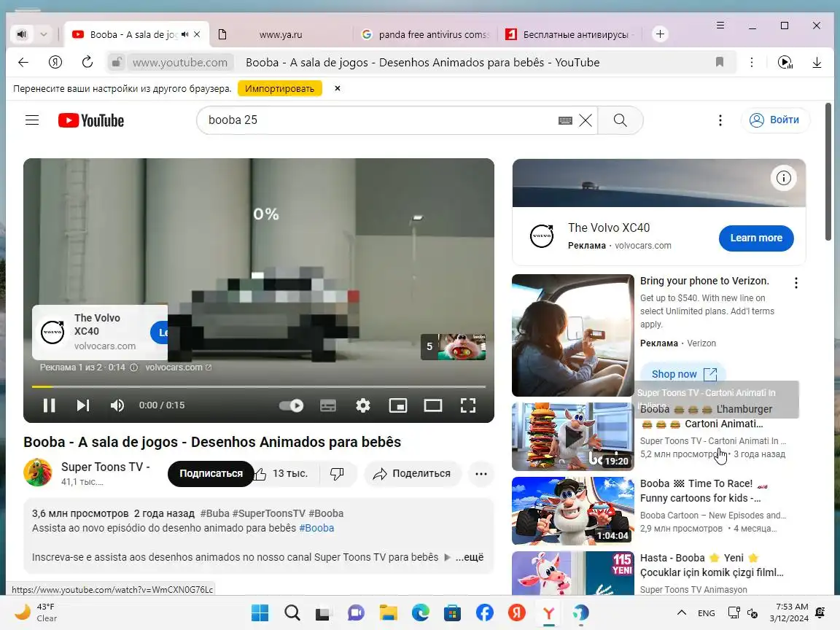Reload the current page

[87, 62]
